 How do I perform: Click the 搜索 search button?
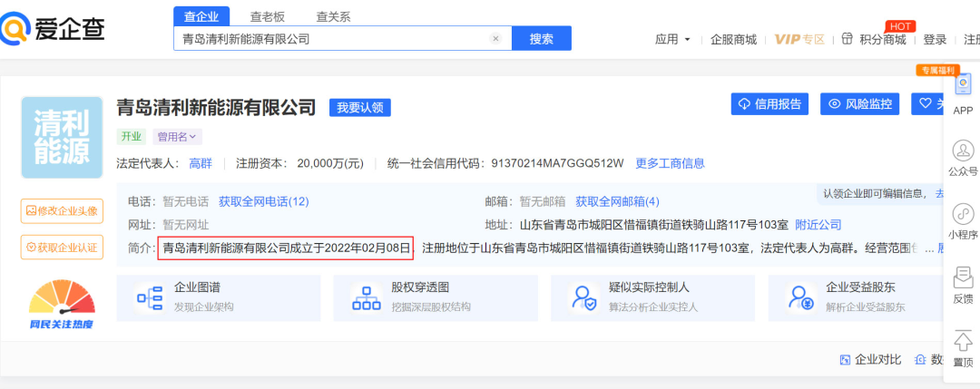click(542, 39)
